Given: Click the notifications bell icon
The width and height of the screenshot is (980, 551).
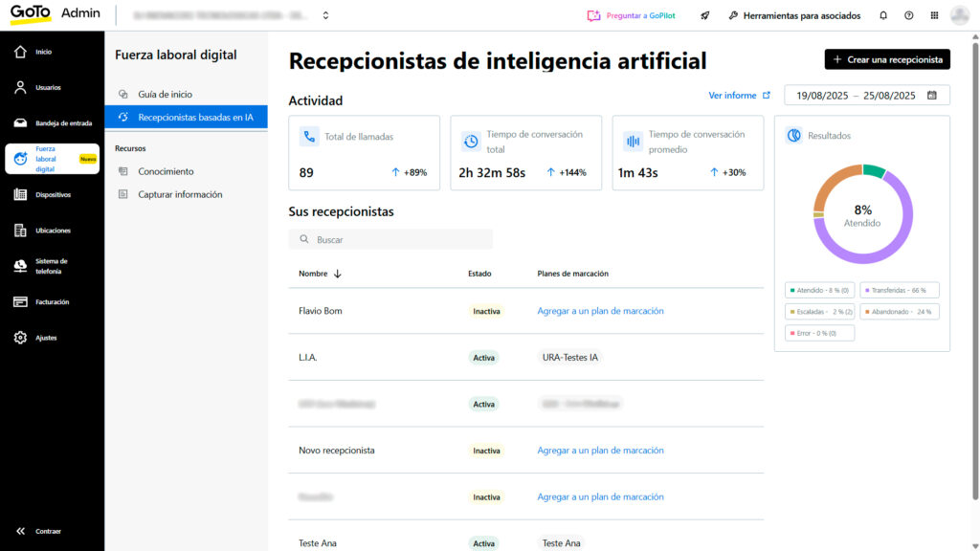Looking at the screenshot, I should [882, 15].
